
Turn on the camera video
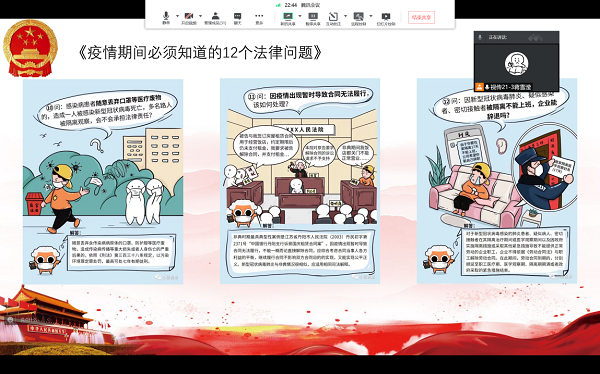click(189, 18)
